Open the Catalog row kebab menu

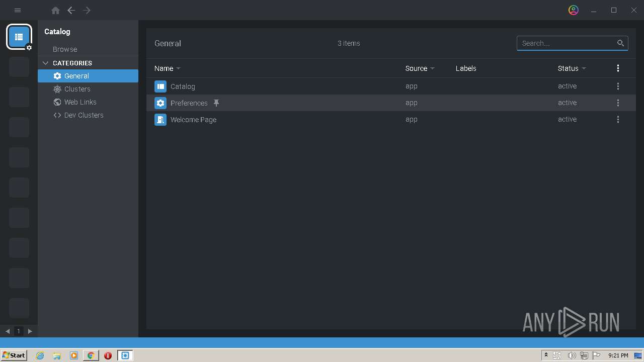point(618,86)
